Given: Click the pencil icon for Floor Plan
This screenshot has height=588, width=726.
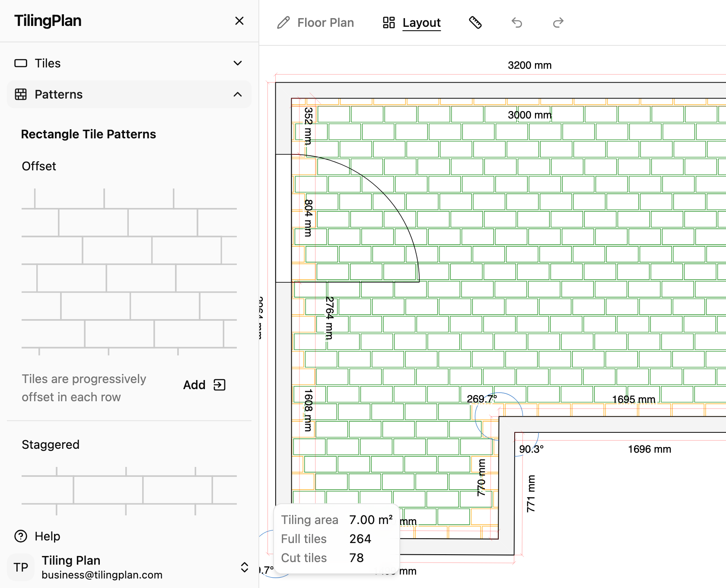Looking at the screenshot, I should (283, 22).
